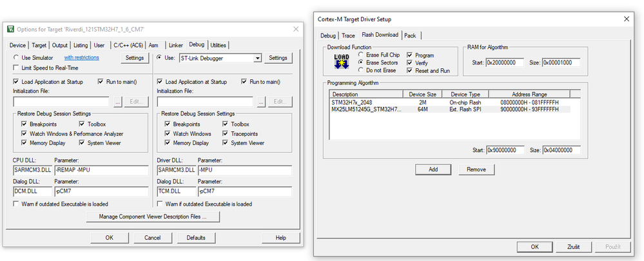644x261 pixels.
Task: Select the MX25LM51245G_STM32H7 algorithm row
Action: click(x=450, y=109)
